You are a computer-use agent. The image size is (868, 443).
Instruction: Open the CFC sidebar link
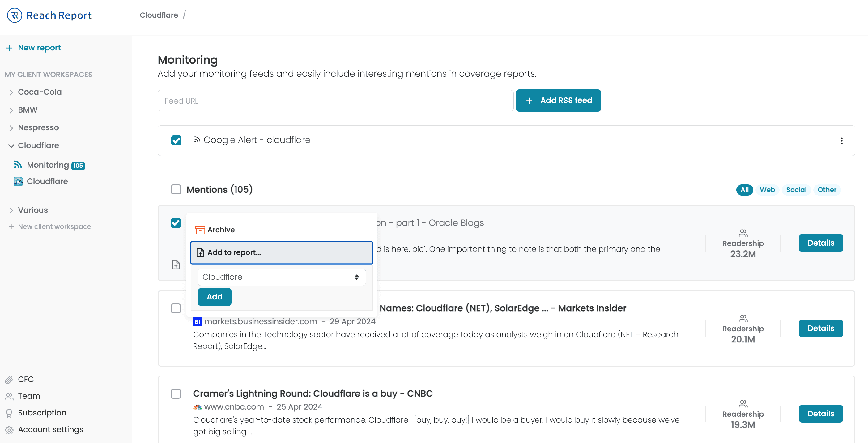click(26, 380)
